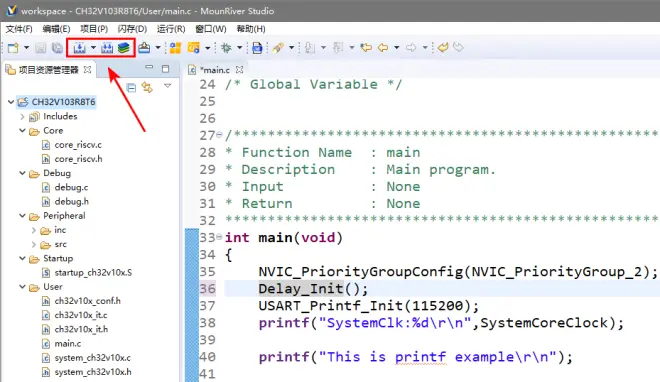
Task: Fold the main function at line 33
Action: coord(219,237)
